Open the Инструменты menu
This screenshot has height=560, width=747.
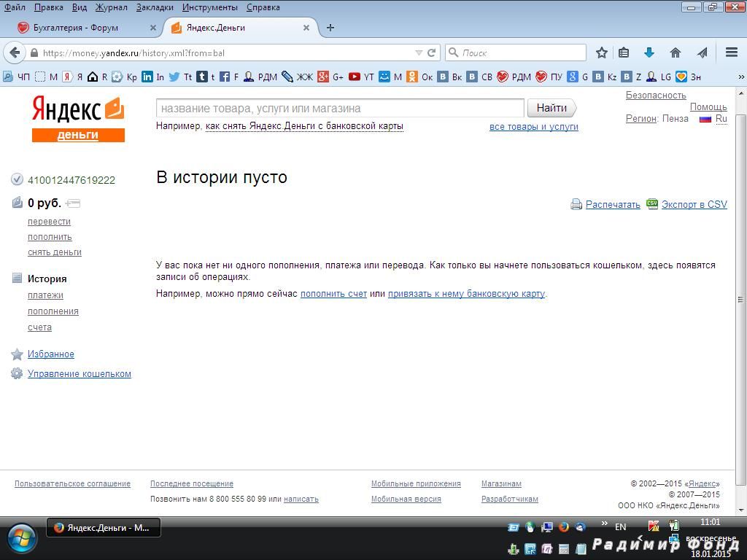tap(210, 7)
